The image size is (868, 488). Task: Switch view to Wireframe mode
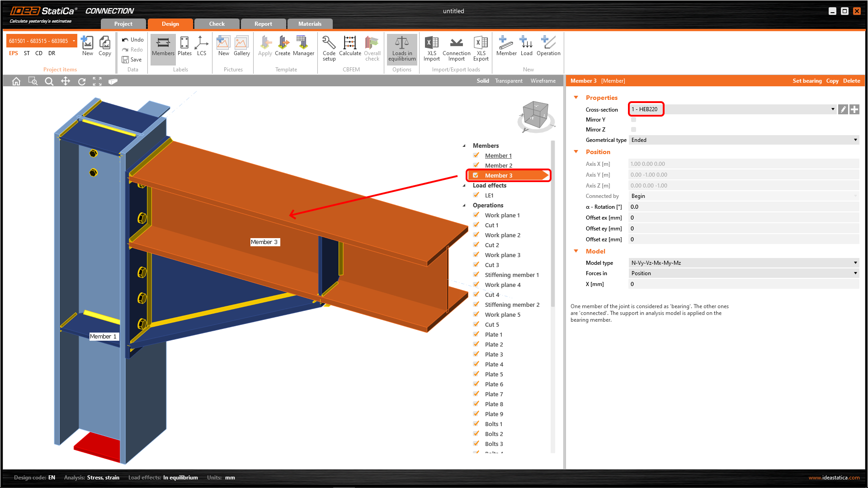point(543,81)
